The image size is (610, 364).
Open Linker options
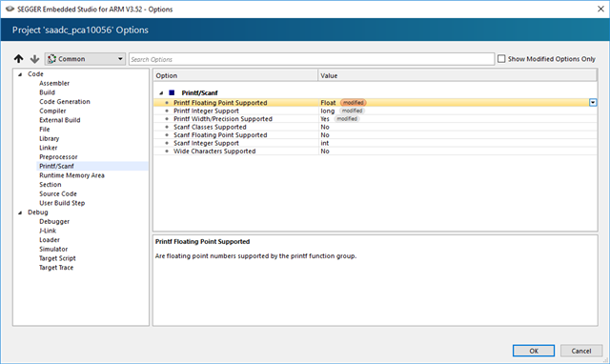49,148
